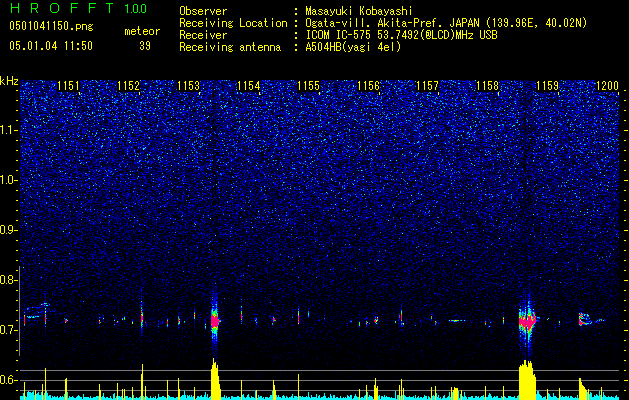Click the large meteor echo before 1159
The height and width of the screenshot is (400, 629).
click(528, 322)
